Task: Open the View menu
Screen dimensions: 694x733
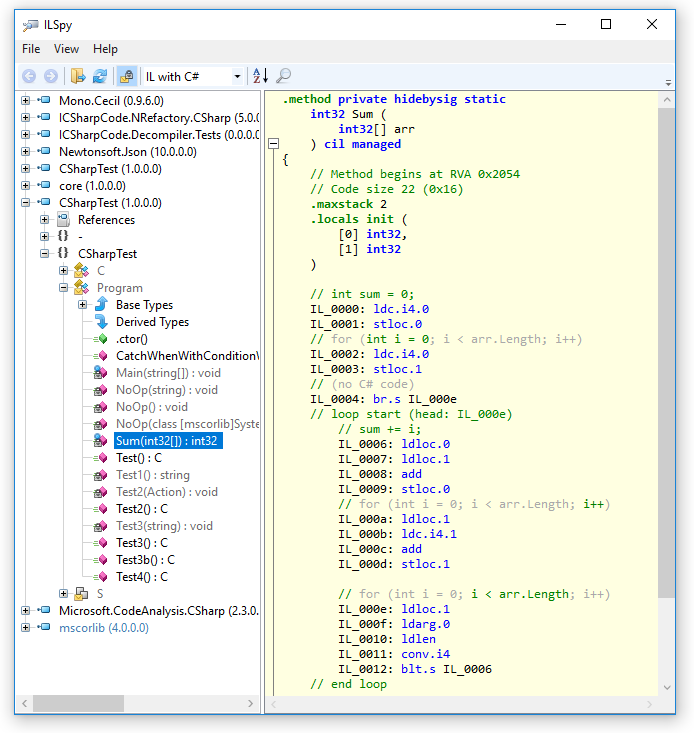Action: [66, 49]
